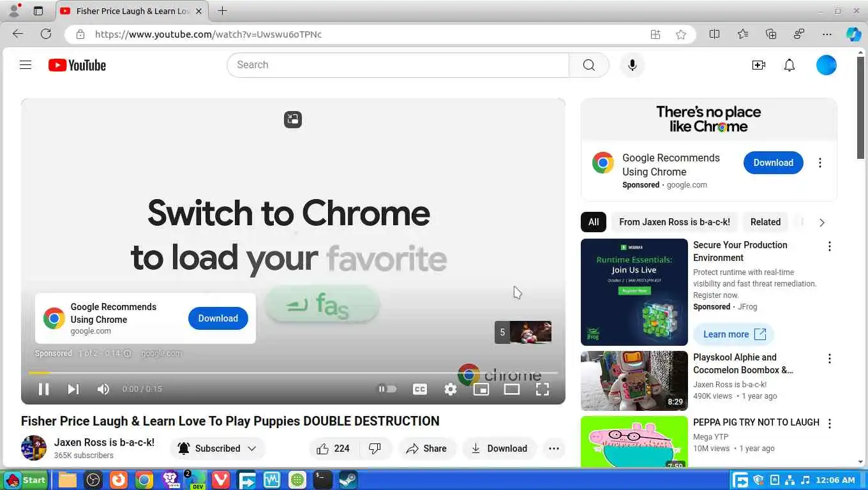868x490 pixels.
Task: Mute the video volume
Action: [103, 389]
